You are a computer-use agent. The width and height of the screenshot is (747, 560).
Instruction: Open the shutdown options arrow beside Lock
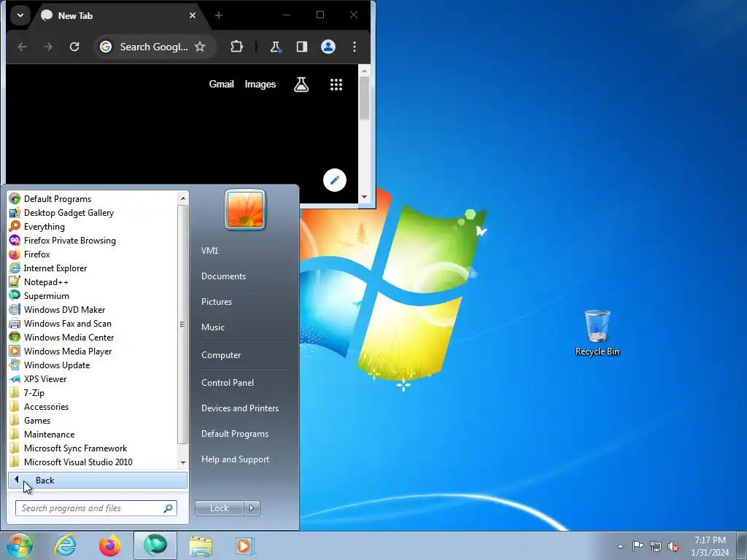click(252, 508)
